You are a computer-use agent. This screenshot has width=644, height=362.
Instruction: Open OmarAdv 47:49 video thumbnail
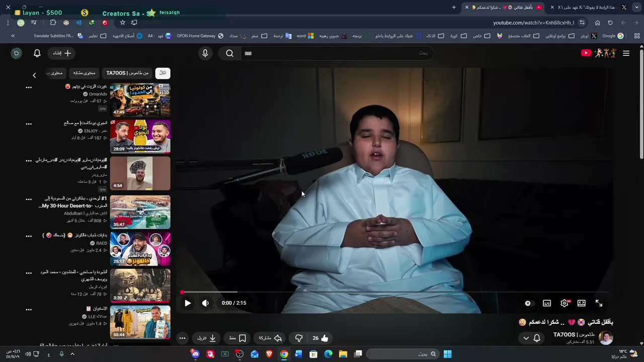point(140,100)
